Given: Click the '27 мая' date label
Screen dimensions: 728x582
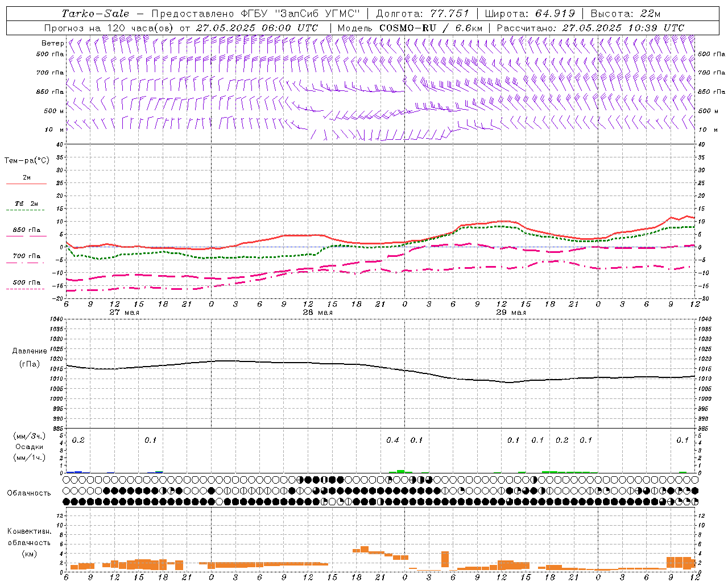Looking at the screenshot, I should coord(125,313).
